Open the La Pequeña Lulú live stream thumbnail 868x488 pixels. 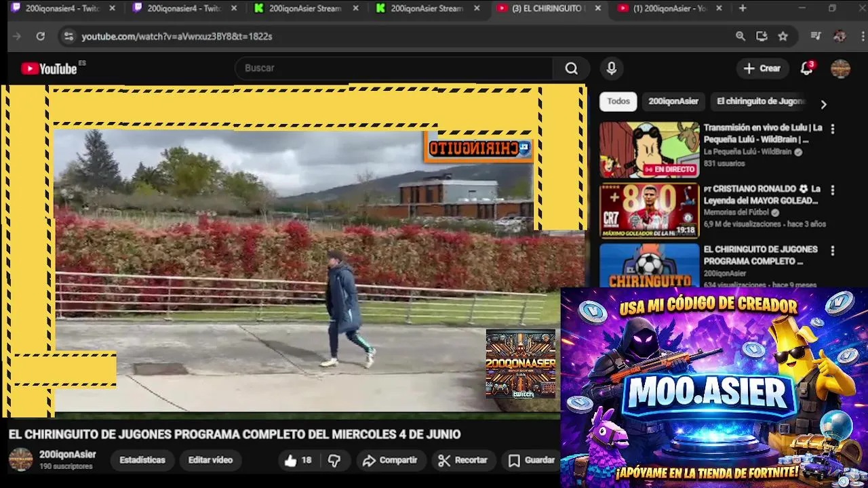[x=649, y=150]
